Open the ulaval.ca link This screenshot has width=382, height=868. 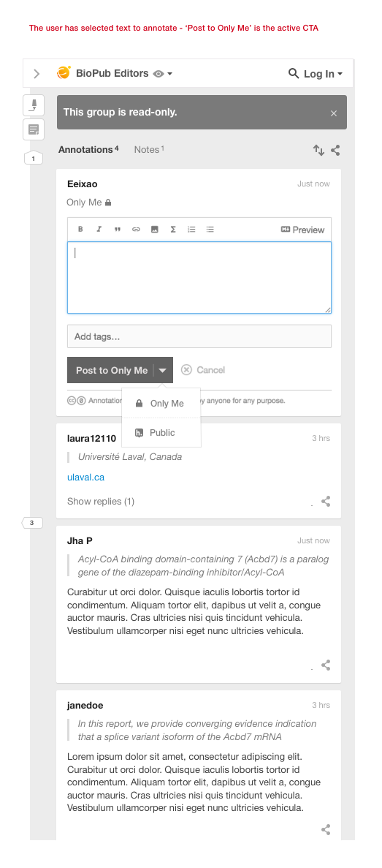point(85,478)
